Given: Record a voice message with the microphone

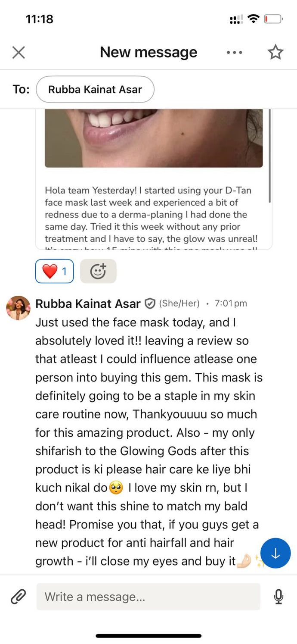Looking at the screenshot, I should click(x=278, y=597).
